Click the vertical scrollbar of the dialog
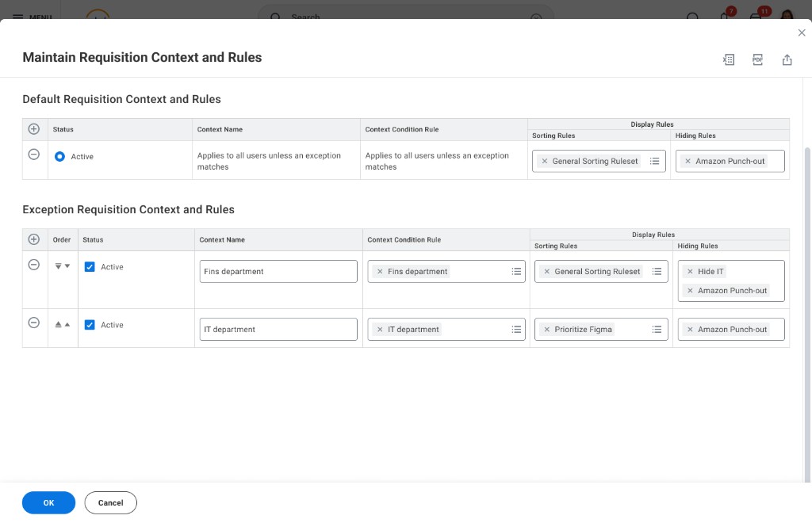 coord(807,315)
